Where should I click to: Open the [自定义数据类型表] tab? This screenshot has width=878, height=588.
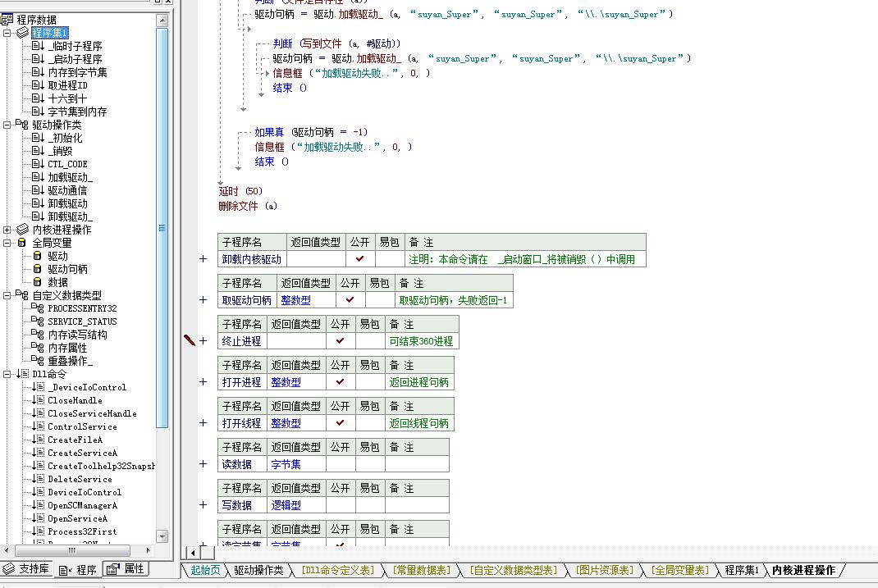click(x=514, y=570)
